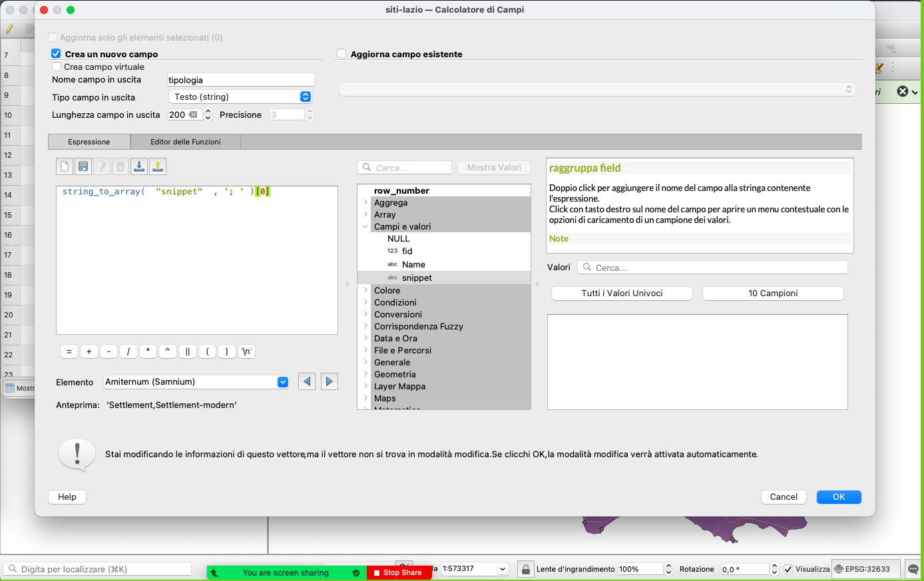Viewport: 924px width, 581px height.
Task: Switch to the Editor delle Funzioni tab
Action: click(185, 142)
